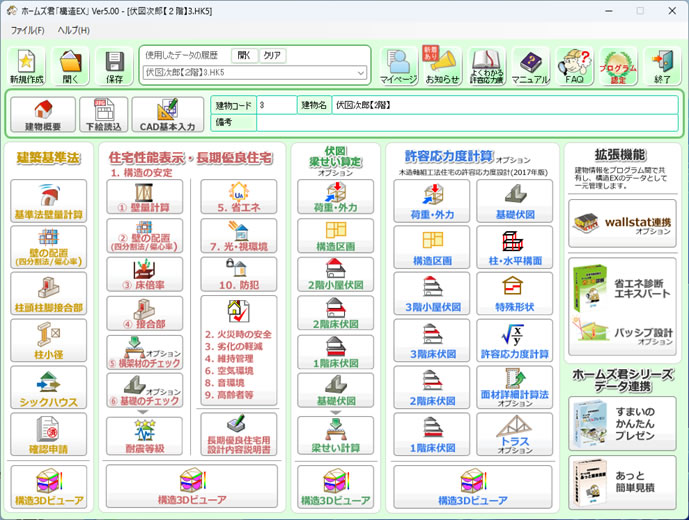Open the ヘルプ(H) menu

pyautogui.click(x=73, y=30)
